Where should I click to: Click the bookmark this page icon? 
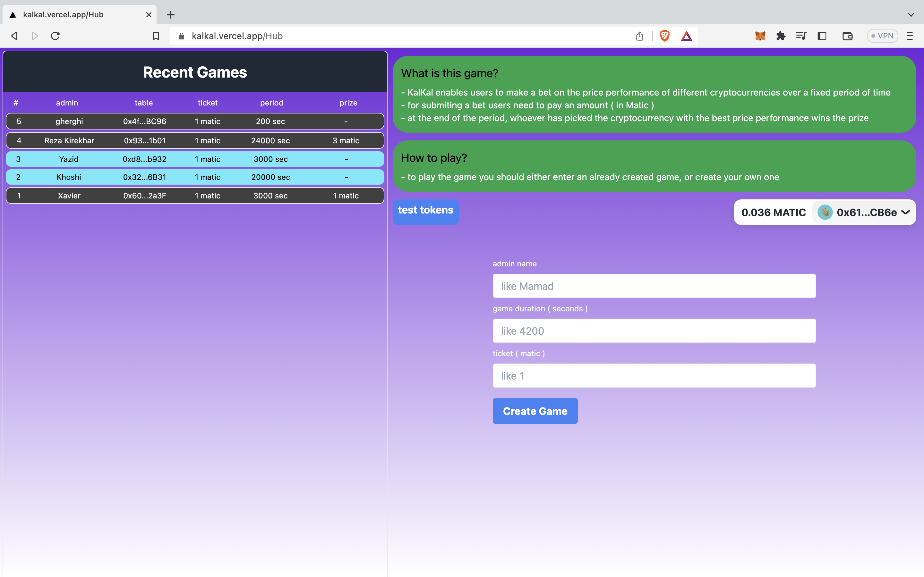coord(156,36)
